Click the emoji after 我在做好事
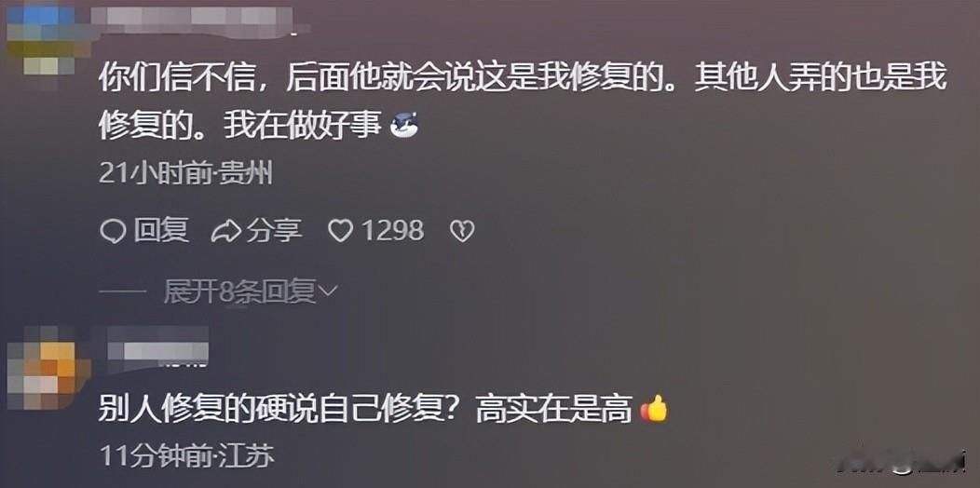The width and height of the screenshot is (980, 488). point(404,127)
